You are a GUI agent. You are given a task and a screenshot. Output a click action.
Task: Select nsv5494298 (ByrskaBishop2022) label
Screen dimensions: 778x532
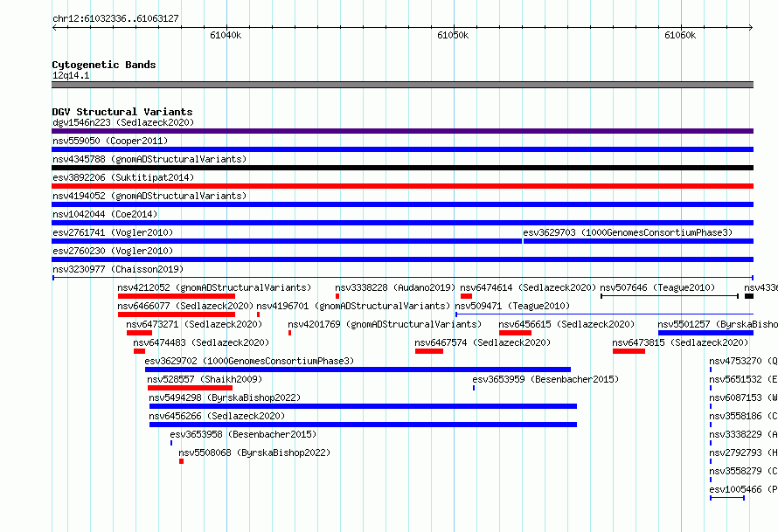[x=225, y=397]
